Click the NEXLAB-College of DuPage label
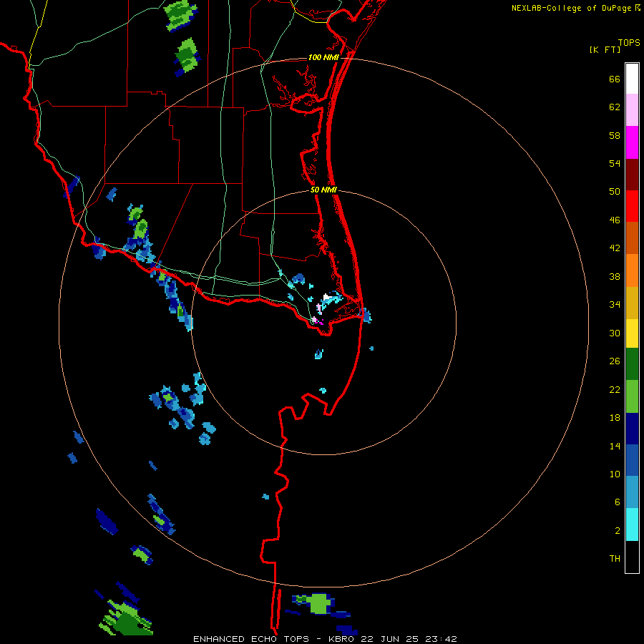This screenshot has width=644, height=644. click(571, 8)
